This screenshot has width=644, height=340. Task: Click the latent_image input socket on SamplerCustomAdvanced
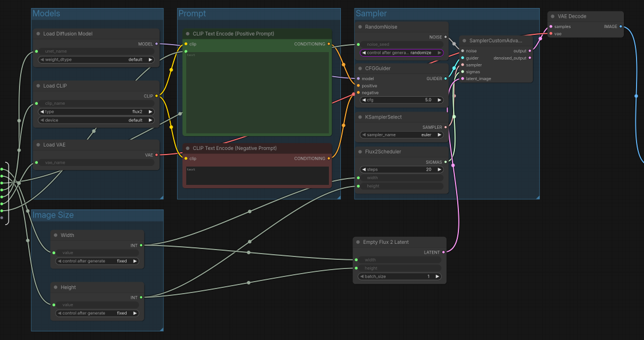click(463, 79)
